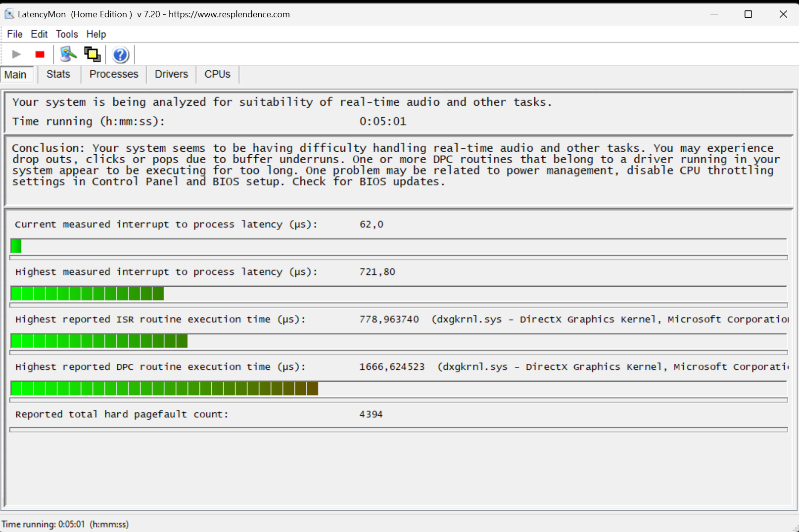The height and width of the screenshot is (532, 799).
Task: Open options via monitor-and-brush toolbar icon
Action: pyautogui.click(x=68, y=54)
